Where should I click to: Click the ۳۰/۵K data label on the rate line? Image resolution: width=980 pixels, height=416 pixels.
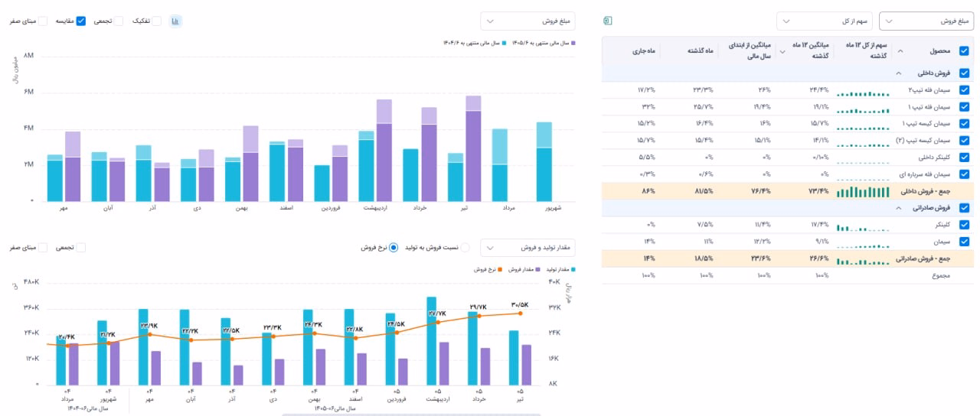tap(520, 305)
